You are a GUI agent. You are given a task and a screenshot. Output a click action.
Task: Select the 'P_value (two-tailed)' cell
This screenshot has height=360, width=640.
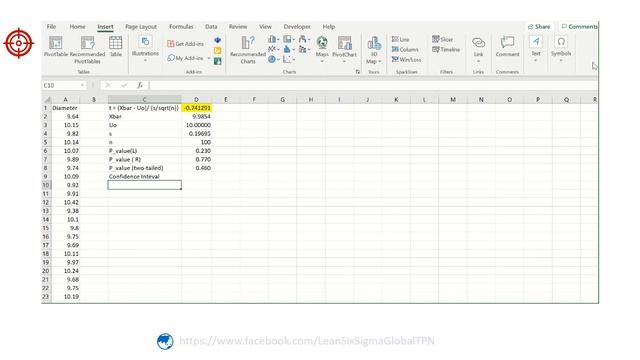(144, 168)
